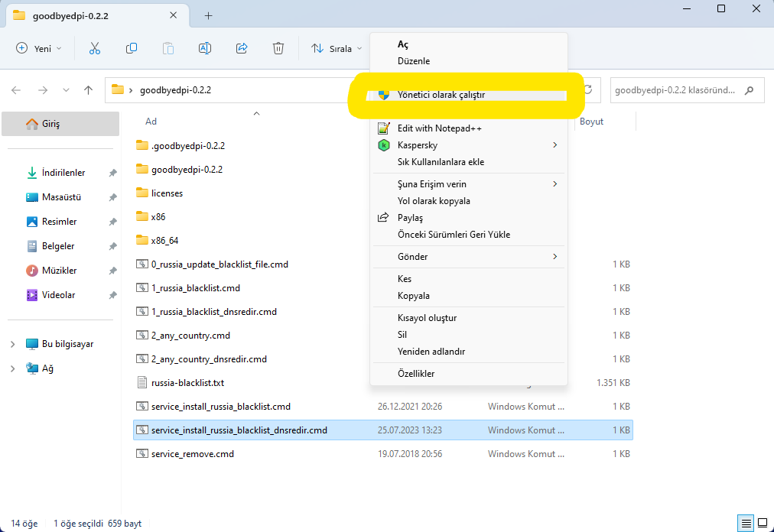This screenshot has width=774, height=532.
Task: Click Özellikler in context menu
Action: 416,374
